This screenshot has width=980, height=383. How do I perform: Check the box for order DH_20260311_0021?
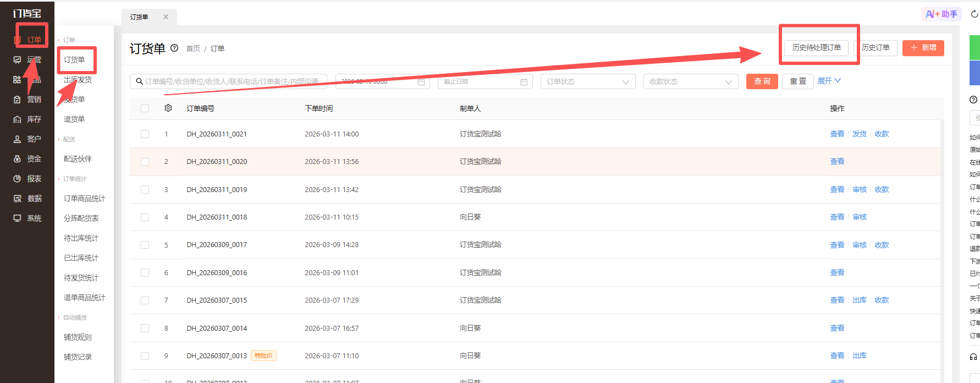coord(145,134)
